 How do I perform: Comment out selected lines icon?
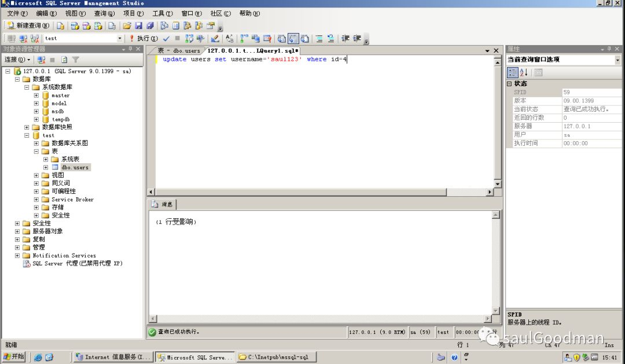[x=319, y=38]
